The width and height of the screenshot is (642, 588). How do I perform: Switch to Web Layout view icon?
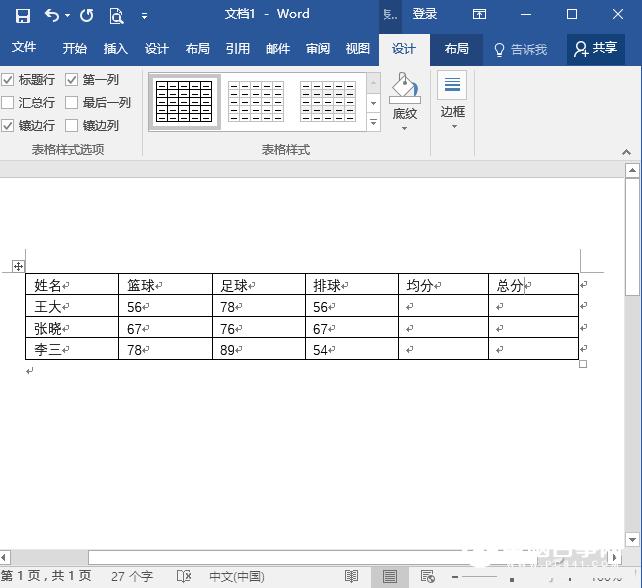427,577
